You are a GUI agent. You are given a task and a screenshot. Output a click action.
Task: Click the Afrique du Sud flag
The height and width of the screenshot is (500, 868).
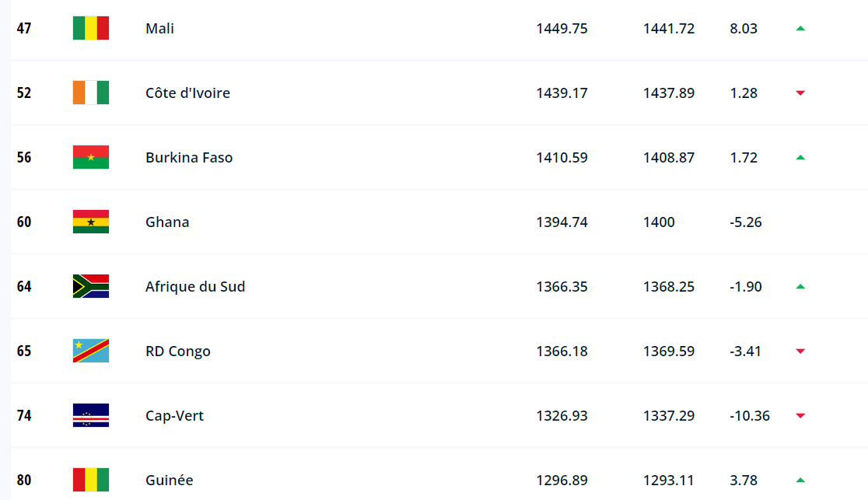90,287
